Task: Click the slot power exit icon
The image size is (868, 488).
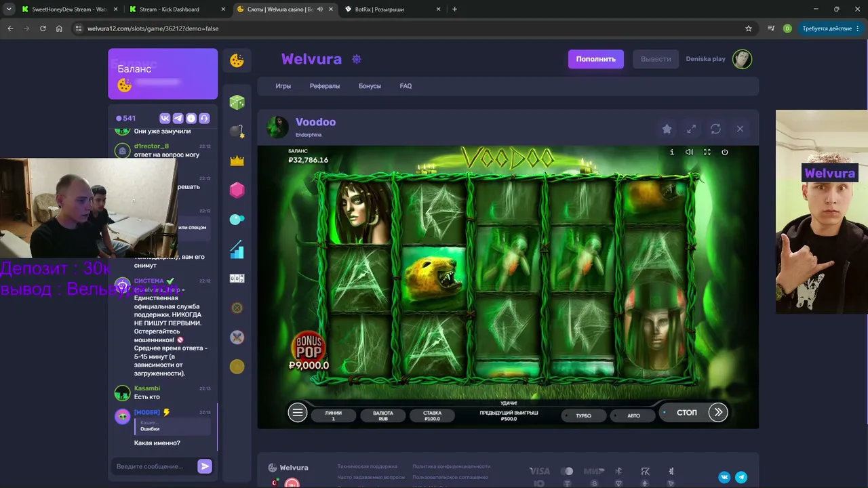Action: click(724, 152)
